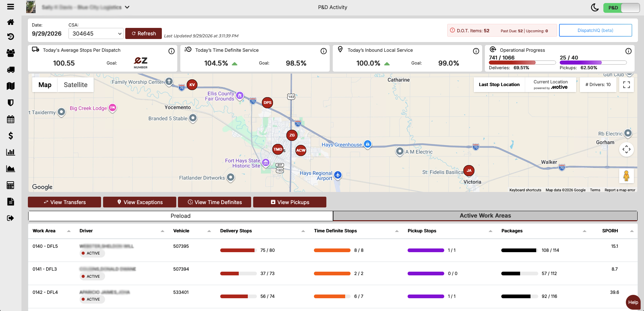Switch to Active Work Areas tab
The image size is (644, 311).
[x=485, y=216]
